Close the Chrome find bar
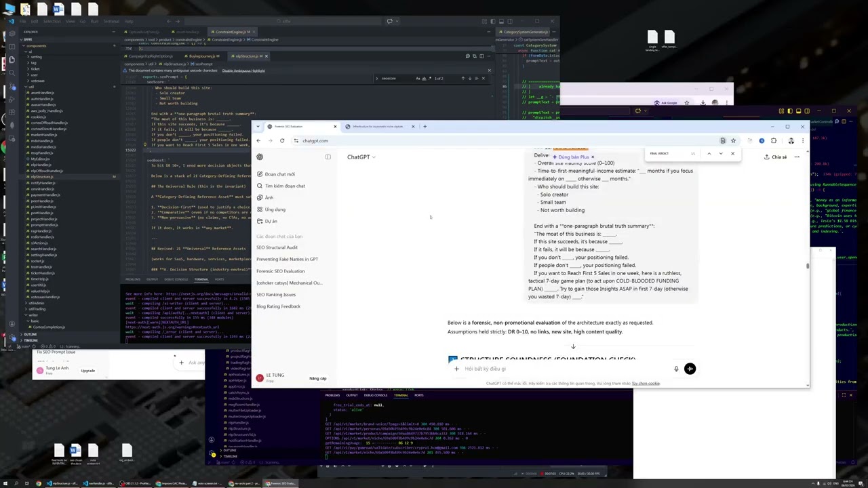Viewport: 868px width, 488px height. (732, 154)
